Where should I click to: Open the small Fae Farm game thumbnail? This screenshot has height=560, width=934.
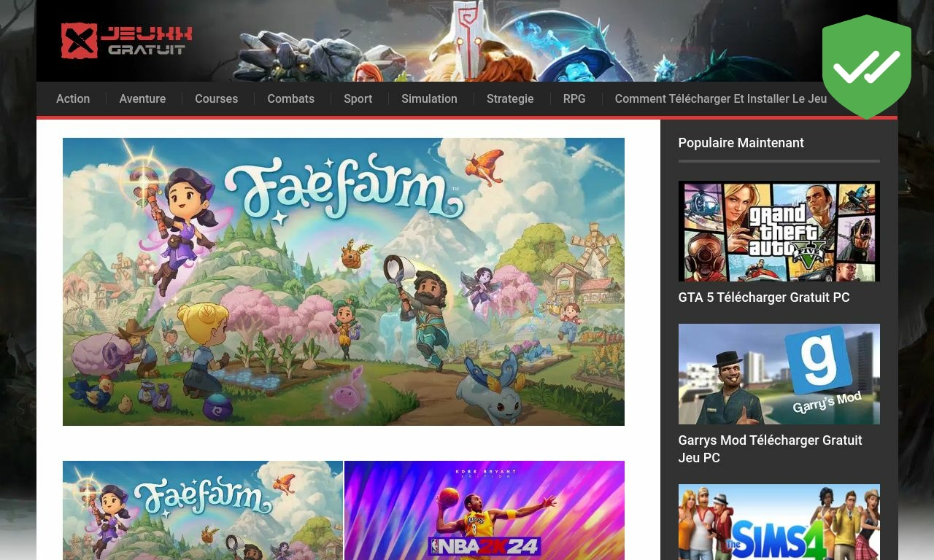[203, 510]
